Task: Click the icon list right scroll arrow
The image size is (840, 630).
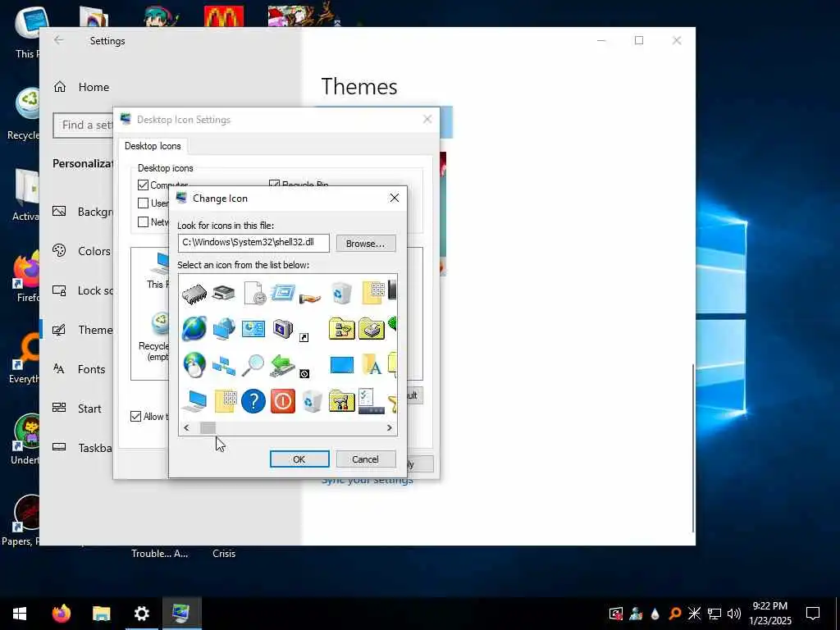Action: [390, 427]
